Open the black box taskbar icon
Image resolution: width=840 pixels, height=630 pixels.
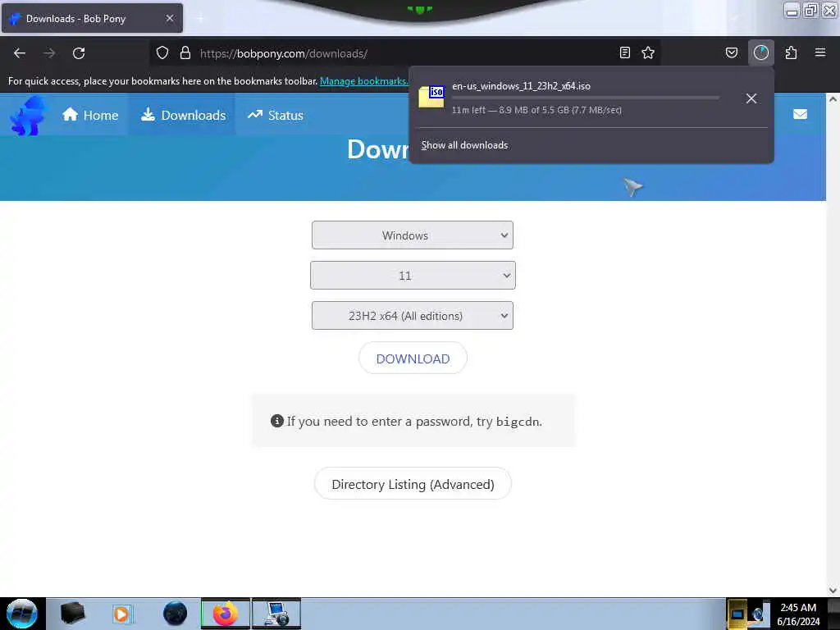click(72, 614)
